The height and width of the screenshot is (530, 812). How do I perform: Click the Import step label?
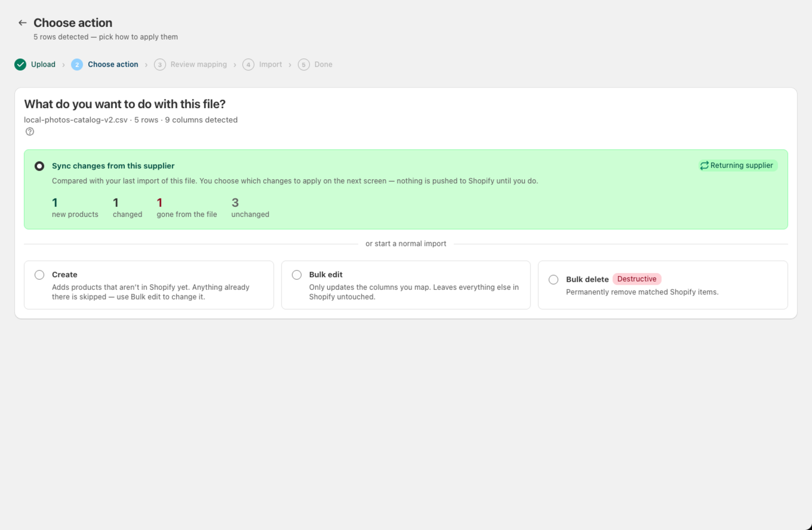tap(270, 64)
